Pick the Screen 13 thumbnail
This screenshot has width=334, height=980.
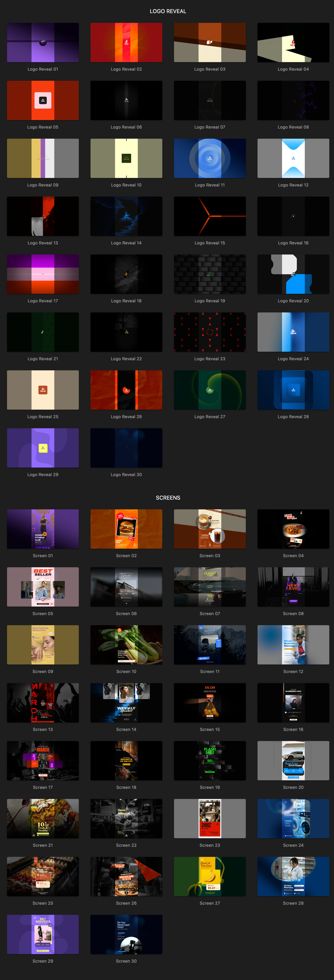[43, 703]
